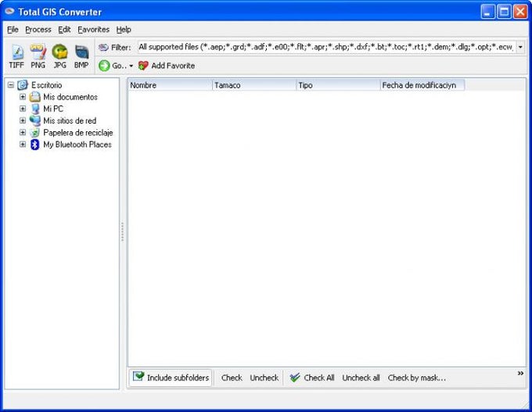Click the Uncheck all button
Screen dimensions: 532x412
tap(361, 378)
